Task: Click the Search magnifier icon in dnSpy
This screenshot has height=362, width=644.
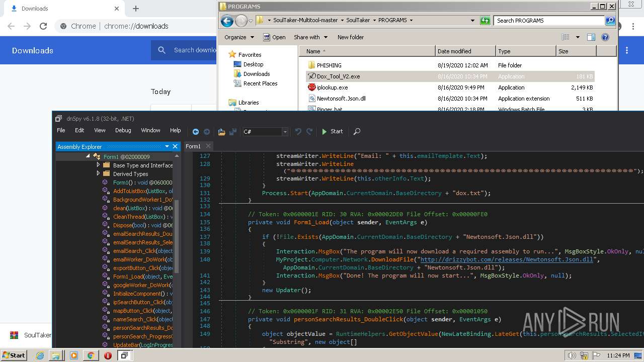Action: [x=357, y=131]
